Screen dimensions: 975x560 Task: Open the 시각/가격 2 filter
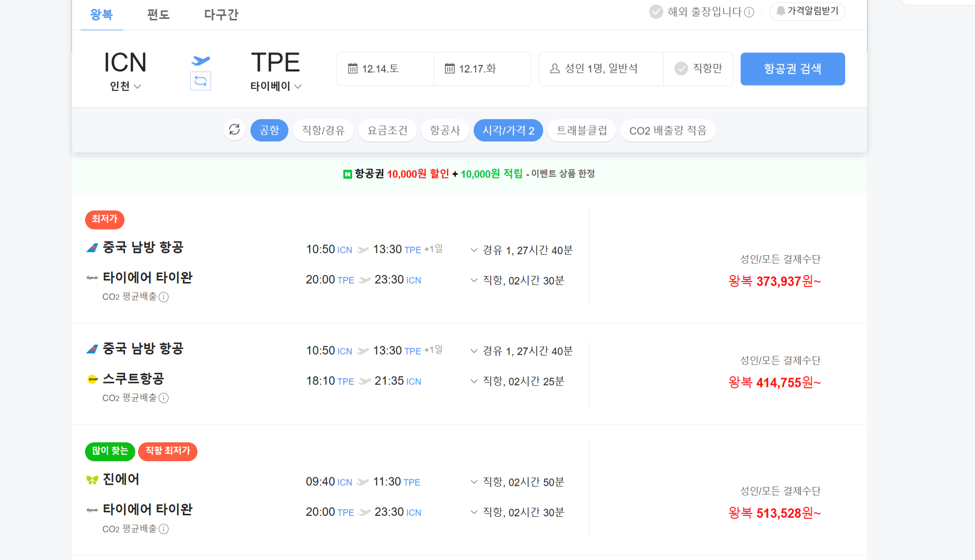[x=508, y=130]
